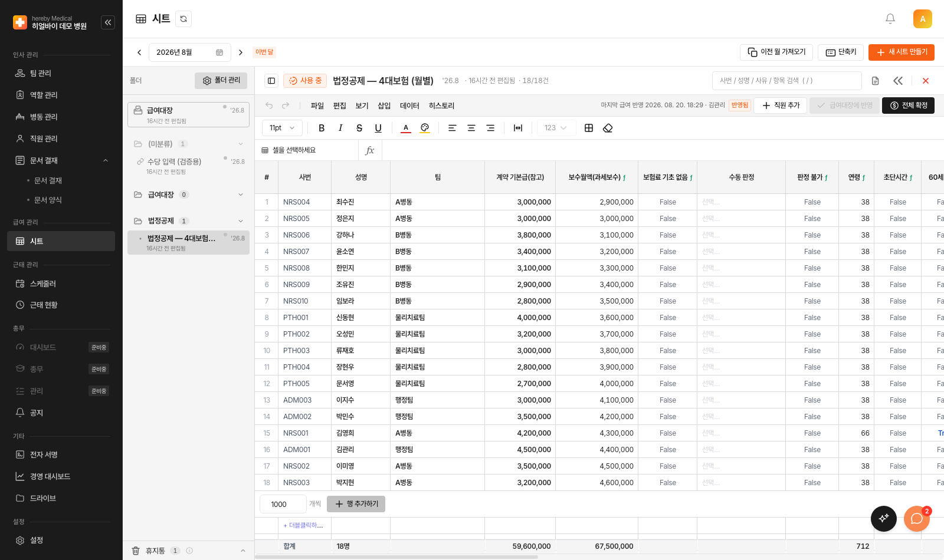Image resolution: width=944 pixels, height=560 pixels.
Task: Align text center
Action: pos(471,128)
